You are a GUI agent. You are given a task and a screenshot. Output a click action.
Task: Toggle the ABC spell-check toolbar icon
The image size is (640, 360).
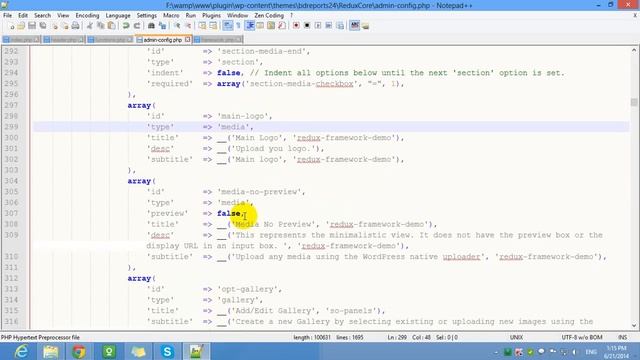tap(355, 26)
